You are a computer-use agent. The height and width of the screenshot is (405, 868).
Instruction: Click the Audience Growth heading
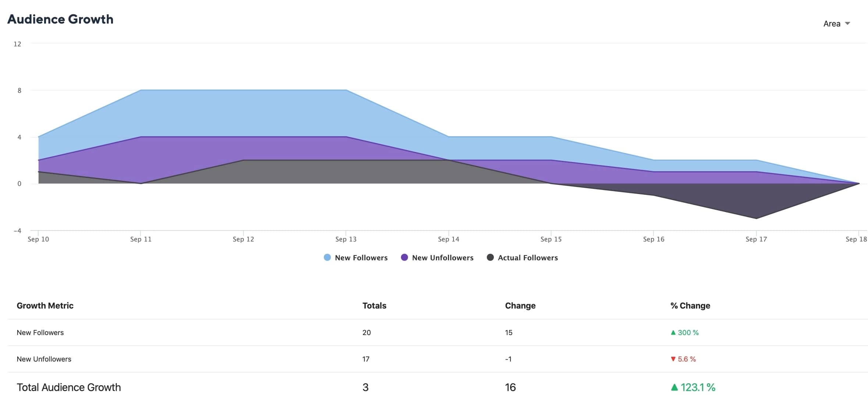coord(60,19)
